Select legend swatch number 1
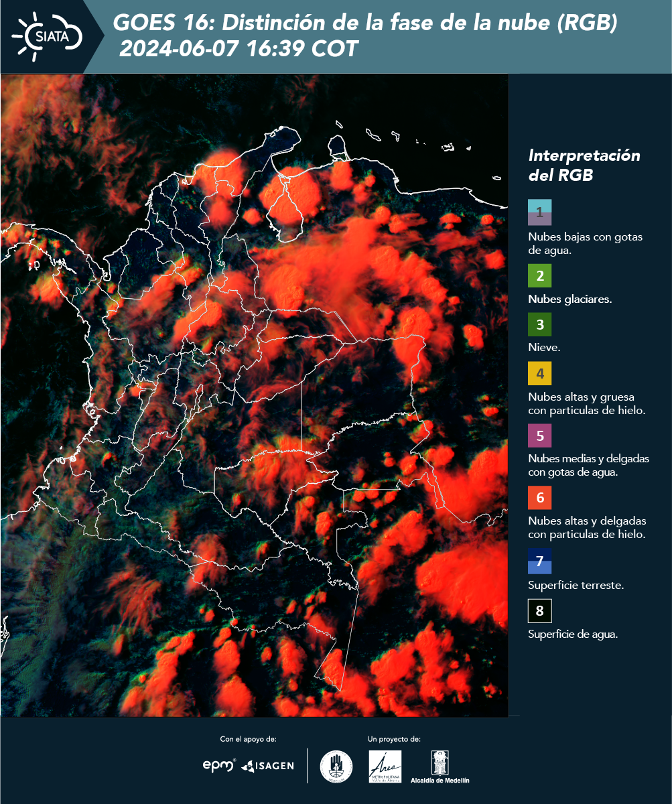The image size is (672, 804). coord(539,212)
